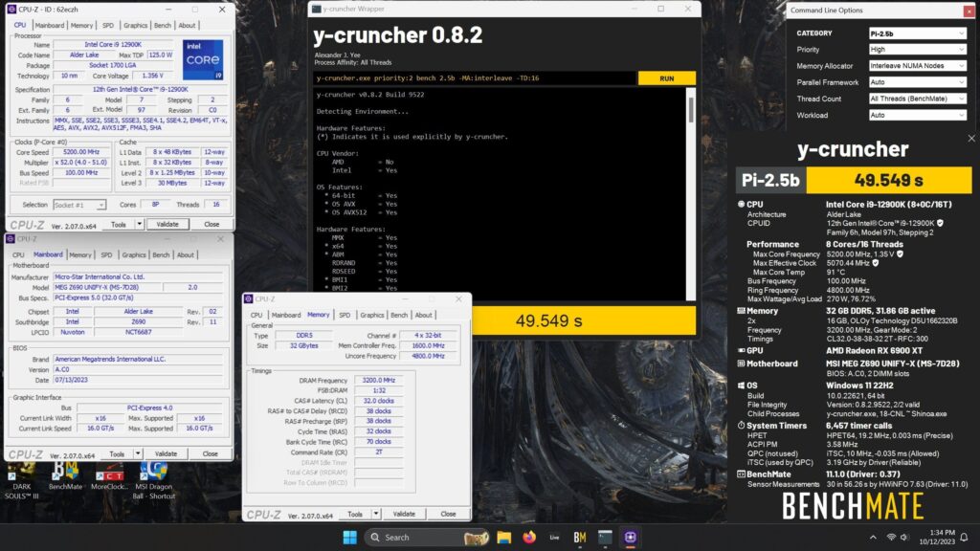The image size is (980, 551).
Task: Show hidden tray icons chevron
Action: [873, 538]
